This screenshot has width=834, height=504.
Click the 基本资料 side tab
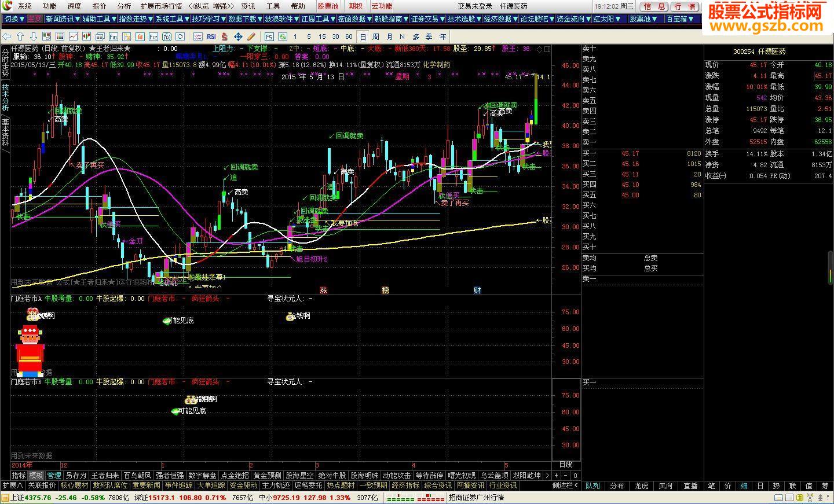[5, 133]
